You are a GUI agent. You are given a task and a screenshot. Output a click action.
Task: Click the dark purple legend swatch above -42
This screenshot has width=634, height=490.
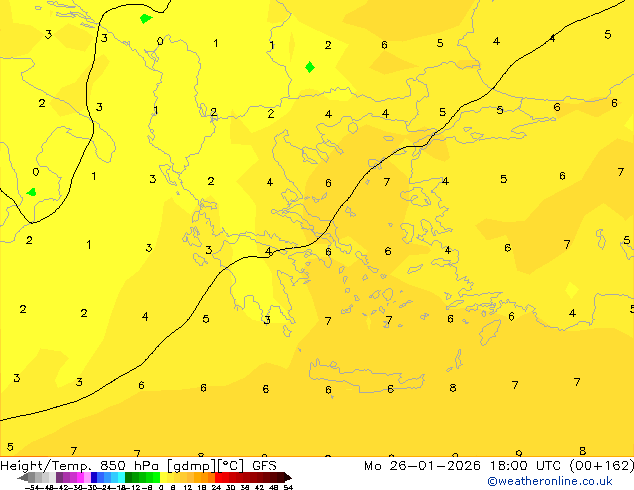pos(59,477)
